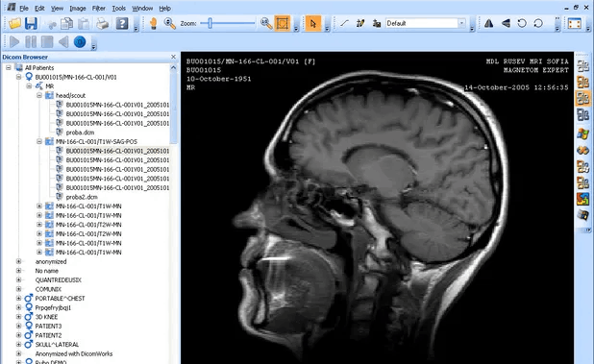Click the MR sagittal head image
Screen dimensions: 594x364
[377, 207]
